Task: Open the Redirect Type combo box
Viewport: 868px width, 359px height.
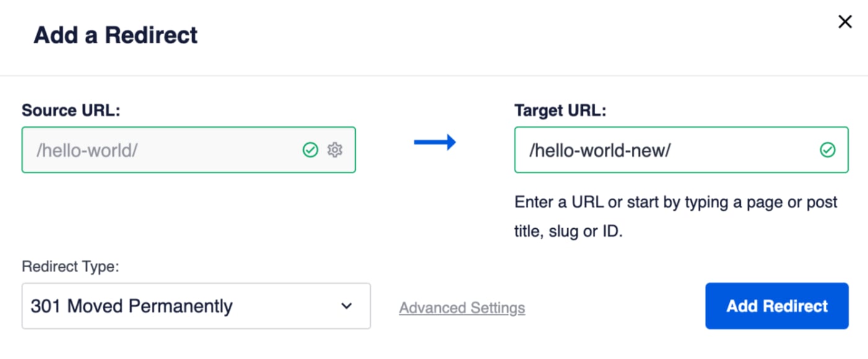Action: click(196, 306)
